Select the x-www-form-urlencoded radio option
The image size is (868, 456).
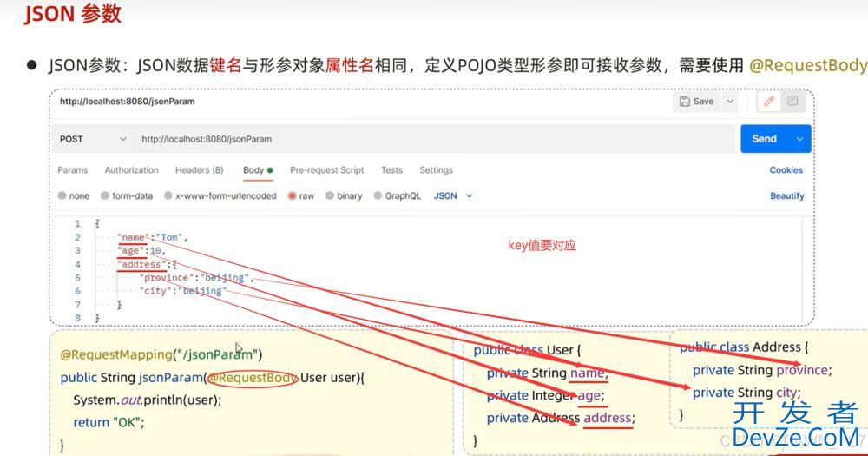point(168,195)
